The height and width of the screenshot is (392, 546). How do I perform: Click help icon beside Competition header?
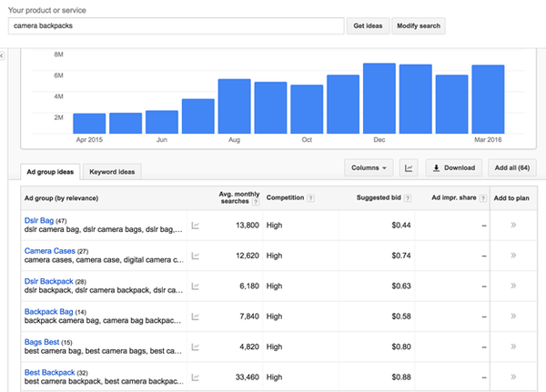312,198
